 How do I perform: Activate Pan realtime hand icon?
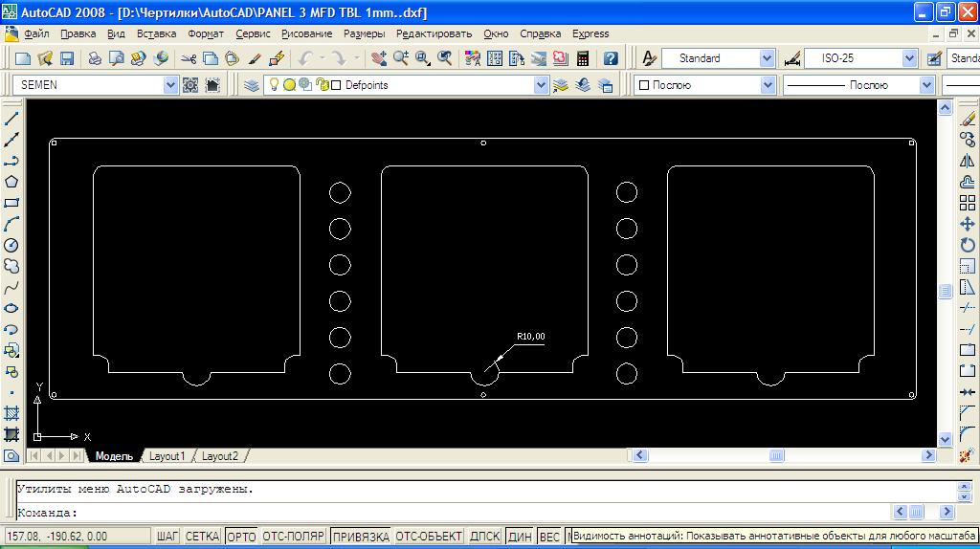[x=378, y=58]
